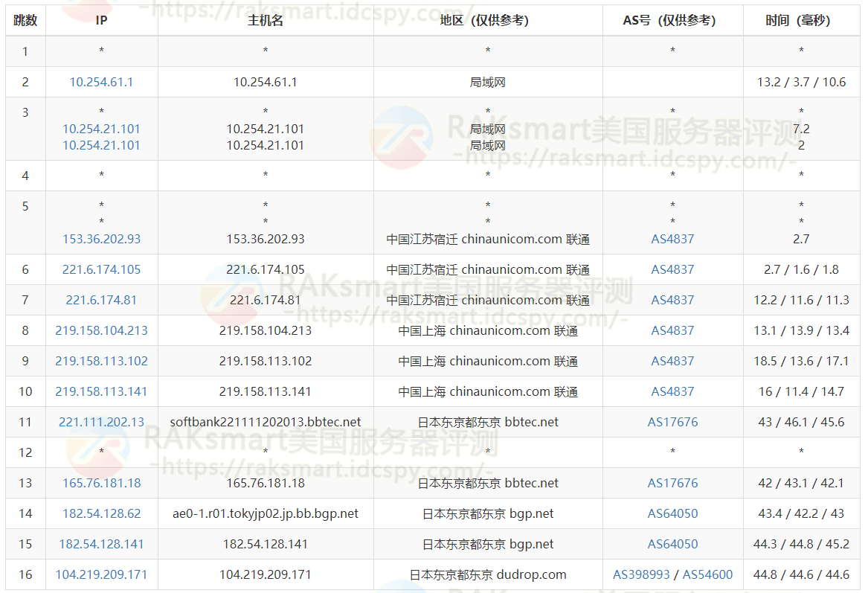868x593 pixels.
Task: Select hostname ae0-1.r01.tokyjp02.jp.bb.bgp.net
Action: click(x=266, y=513)
